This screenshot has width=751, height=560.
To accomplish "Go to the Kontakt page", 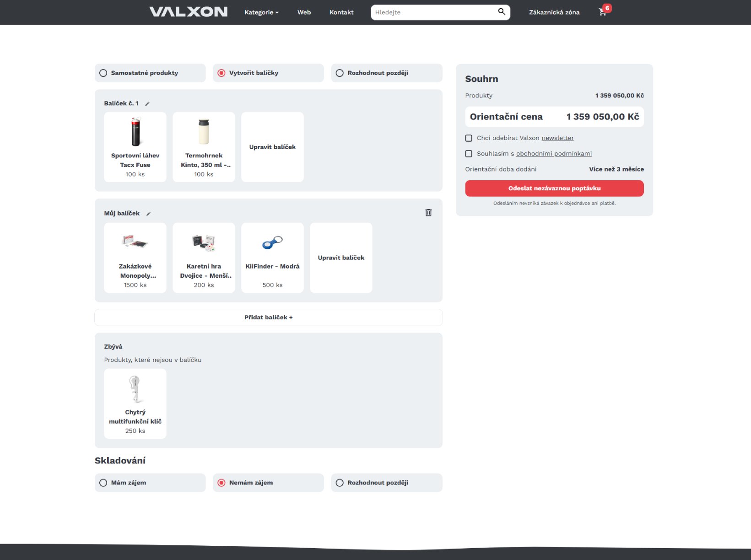I will (x=341, y=12).
